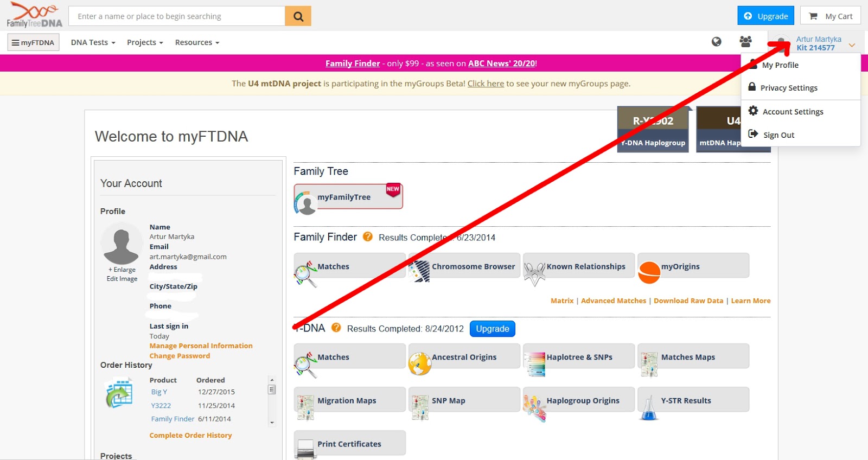Open Haplotree & SNPs tool
This screenshot has width=868, height=460.
pos(579,357)
